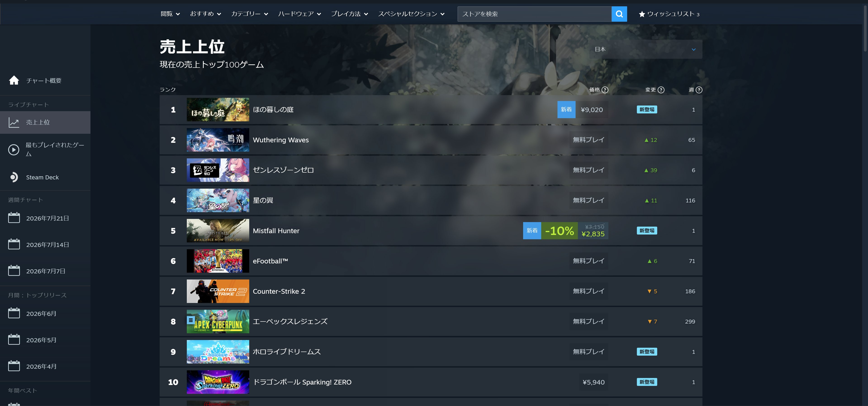Expand the おすすめ menu

(206, 14)
